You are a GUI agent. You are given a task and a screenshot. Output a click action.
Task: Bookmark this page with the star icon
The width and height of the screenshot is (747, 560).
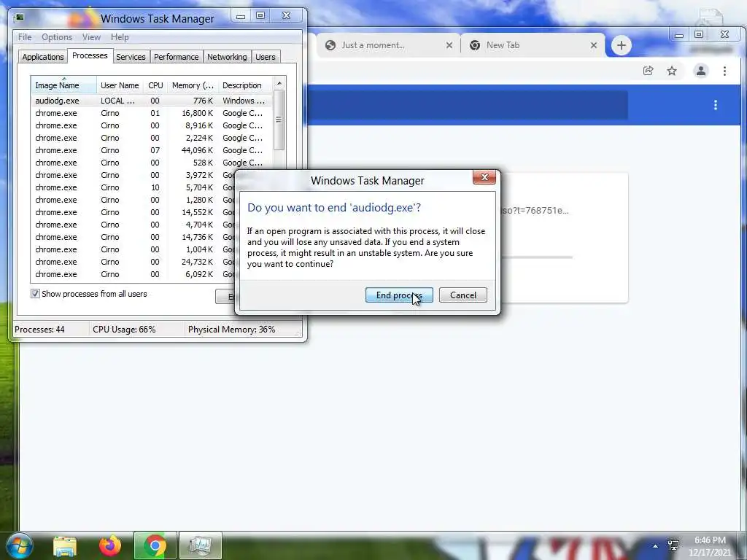[672, 71]
